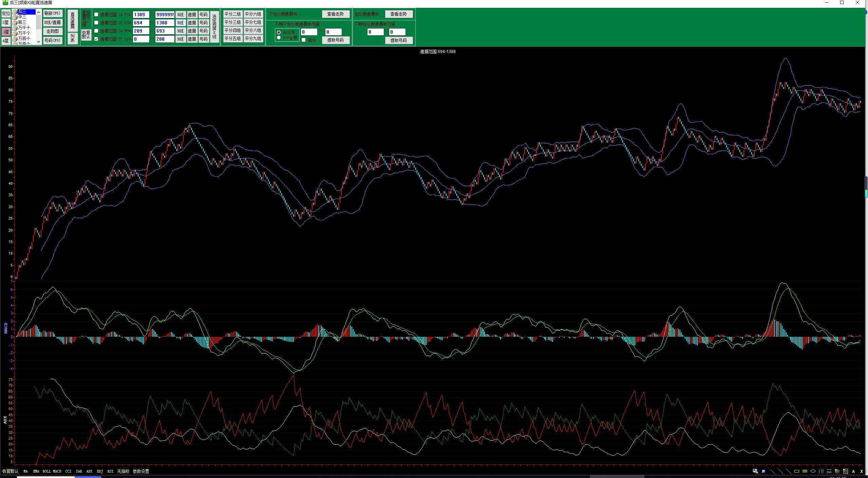Switch indicator to 无指标
Screen dimensions: 868x478
pyautogui.click(x=123, y=471)
